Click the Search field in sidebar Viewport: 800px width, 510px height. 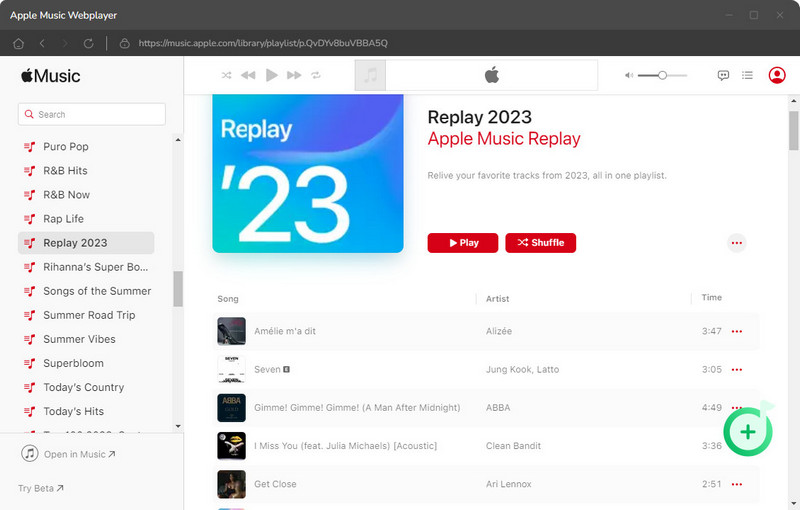(x=92, y=114)
